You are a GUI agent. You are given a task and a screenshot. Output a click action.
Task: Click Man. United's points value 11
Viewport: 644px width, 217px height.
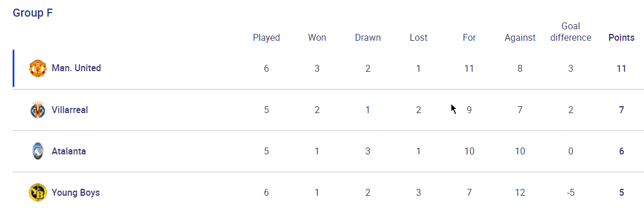pos(622,69)
